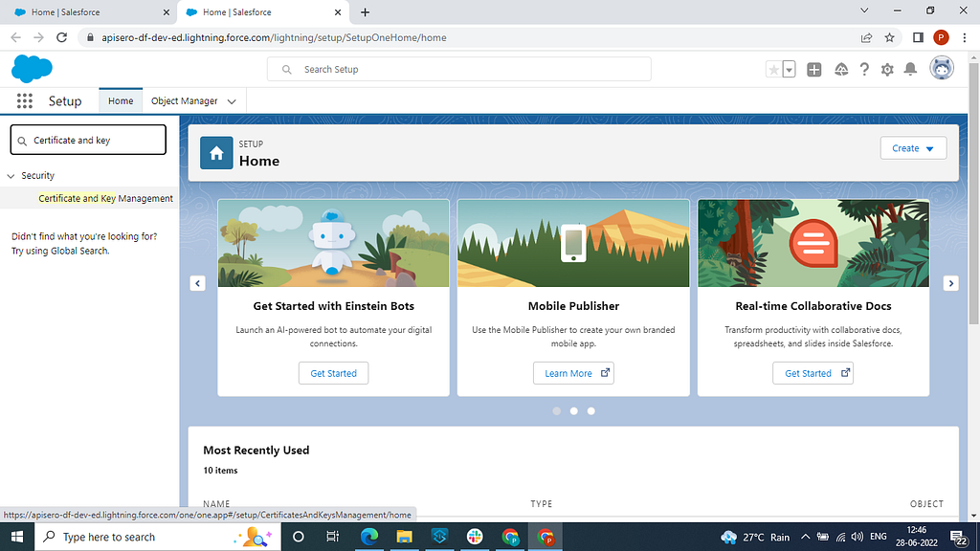Open Slack from taskbar
980x551 pixels.
475,537
